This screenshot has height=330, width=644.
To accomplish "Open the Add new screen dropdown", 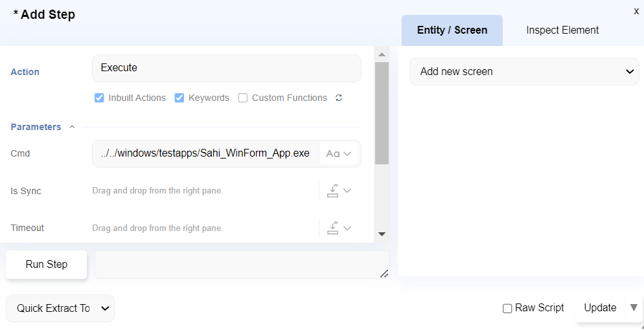I will (524, 72).
